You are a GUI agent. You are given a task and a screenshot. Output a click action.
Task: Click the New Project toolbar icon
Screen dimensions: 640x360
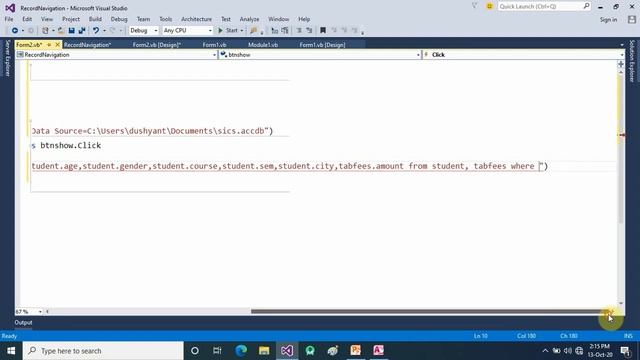coord(45,31)
